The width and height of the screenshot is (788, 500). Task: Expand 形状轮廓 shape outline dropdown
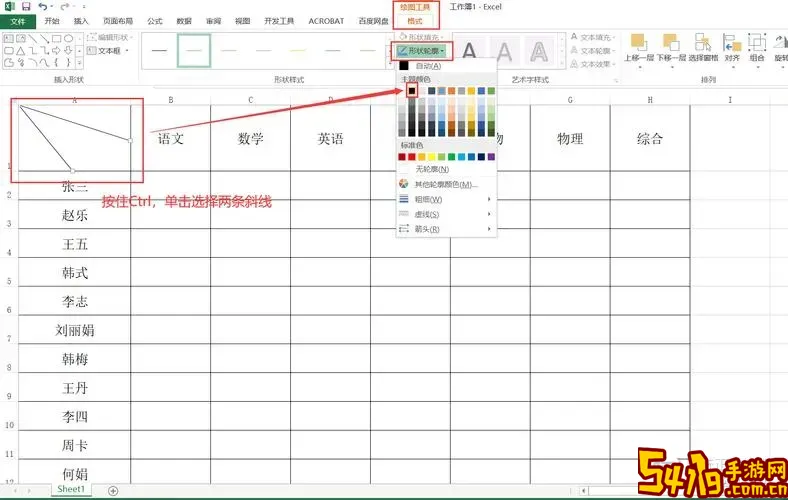pos(422,51)
